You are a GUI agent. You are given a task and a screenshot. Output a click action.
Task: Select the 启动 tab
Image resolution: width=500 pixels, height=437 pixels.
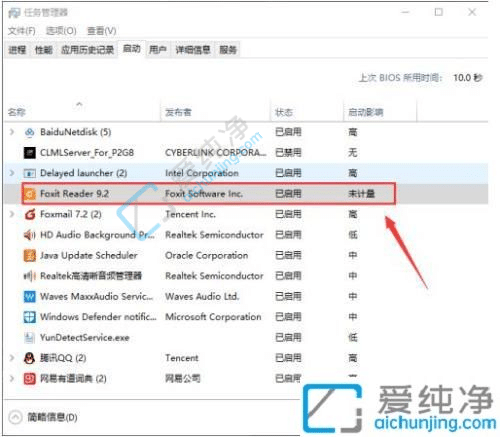pos(132,49)
